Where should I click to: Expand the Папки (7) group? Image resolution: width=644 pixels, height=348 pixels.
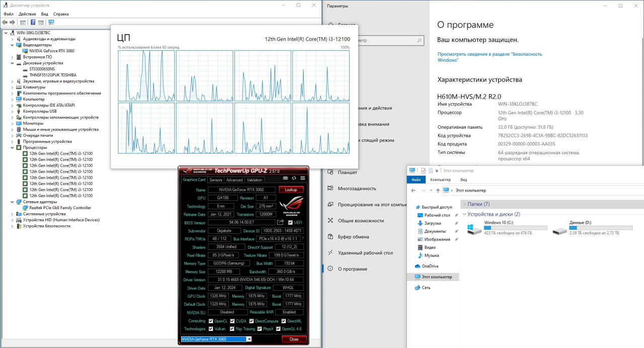[x=463, y=204]
